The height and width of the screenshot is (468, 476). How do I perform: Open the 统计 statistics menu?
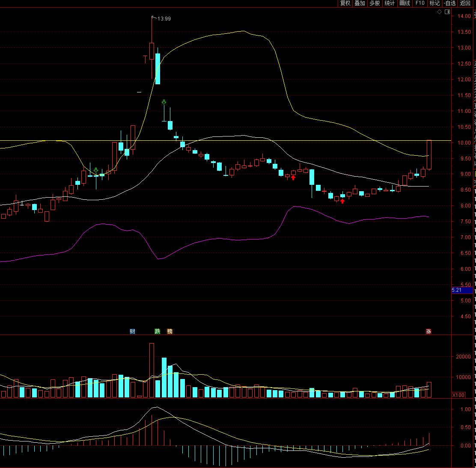click(x=390, y=3)
